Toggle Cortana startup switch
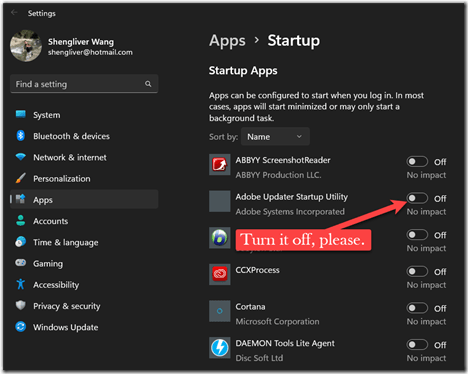The height and width of the screenshot is (374, 468). [417, 308]
